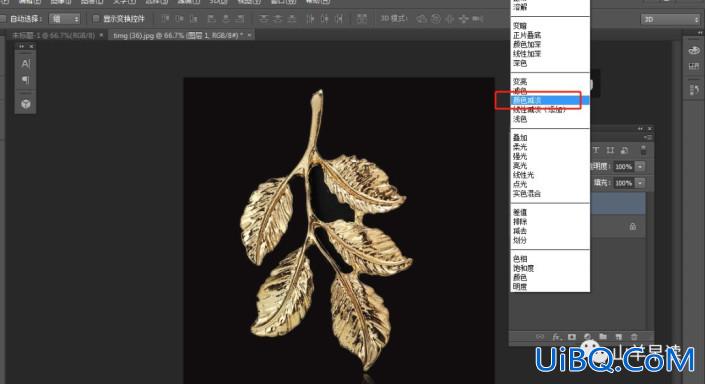Open the color palette dock icon
The image size is (705, 384).
point(694,50)
